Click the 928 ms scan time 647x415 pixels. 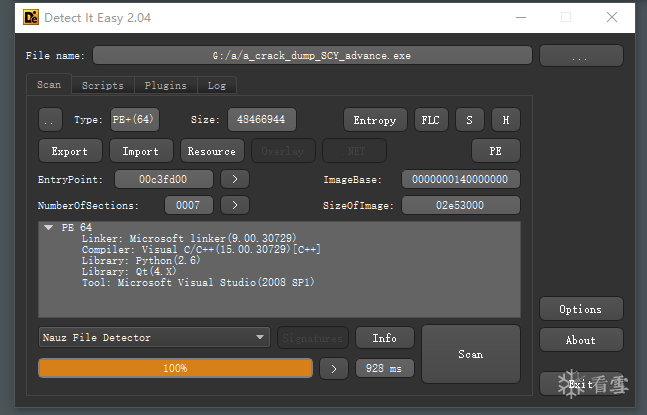click(x=385, y=368)
